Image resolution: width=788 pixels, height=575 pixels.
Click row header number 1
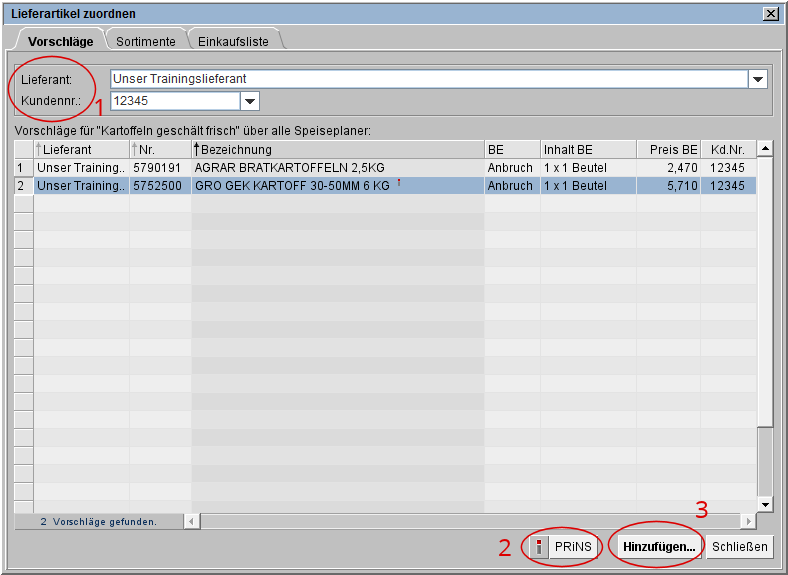[24, 168]
